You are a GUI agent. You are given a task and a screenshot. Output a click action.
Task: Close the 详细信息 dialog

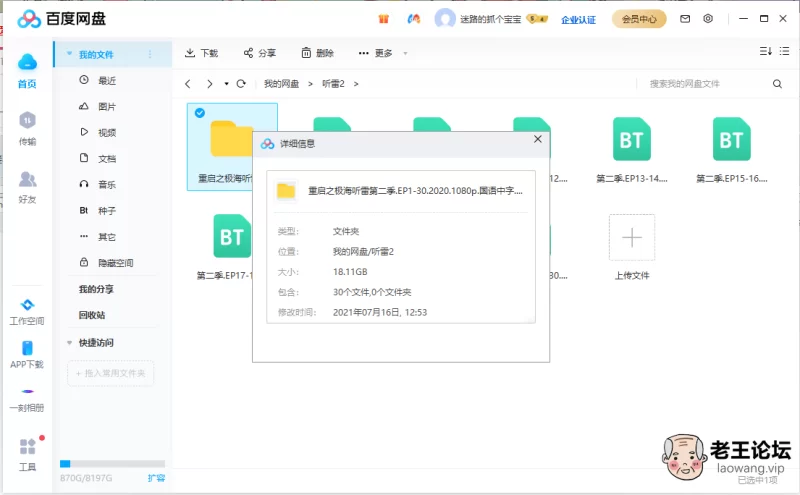[x=538, y=139]
